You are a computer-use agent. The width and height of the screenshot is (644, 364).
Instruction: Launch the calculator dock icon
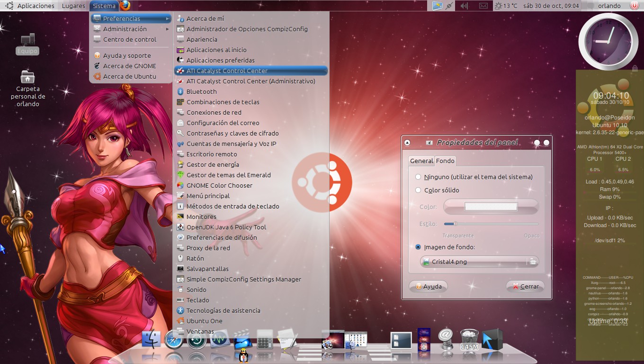(x=265, y=340)
